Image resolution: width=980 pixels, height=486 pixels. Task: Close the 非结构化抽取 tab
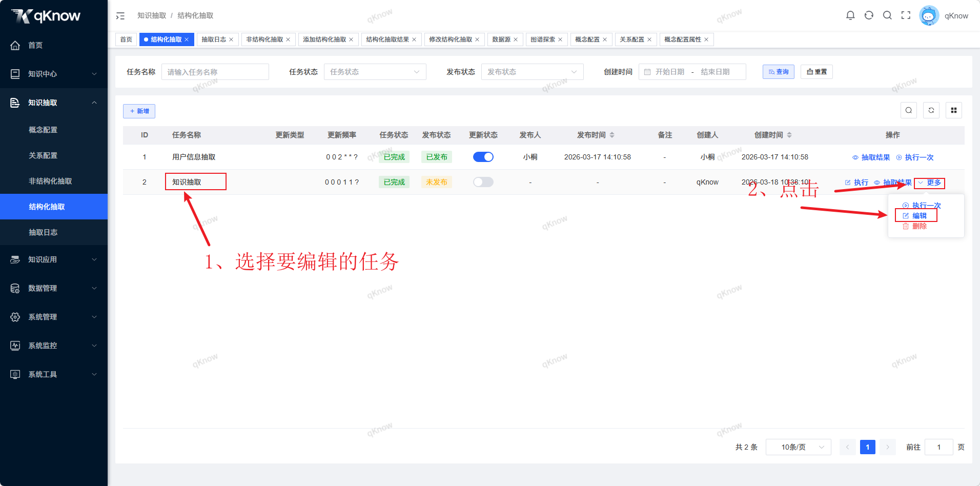pyautogui.click(x=288, y=39)
